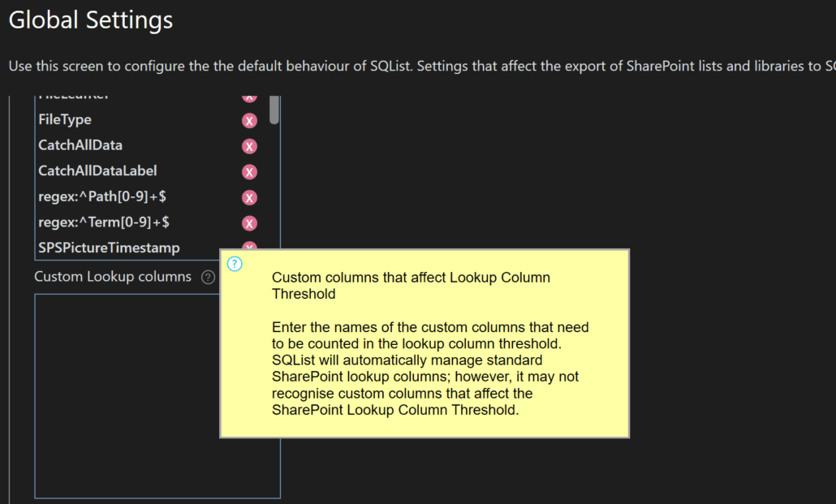
Task: Open help icon beside Custom Lookup columns
Action: (x=208, y=277)
